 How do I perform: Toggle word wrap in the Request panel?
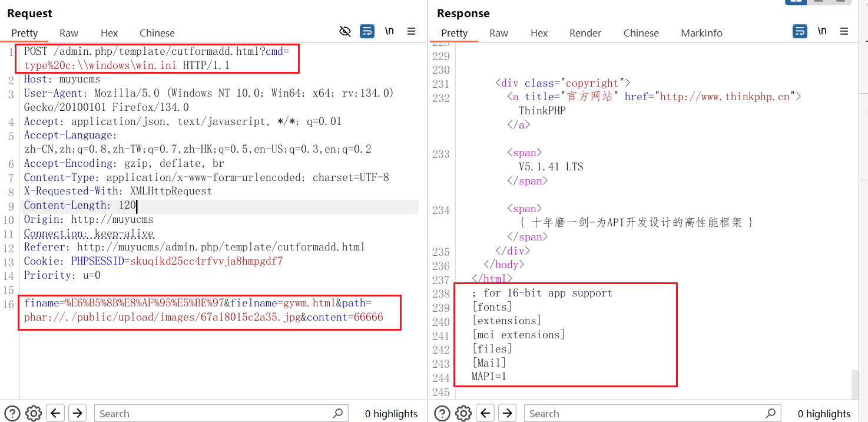367,31
